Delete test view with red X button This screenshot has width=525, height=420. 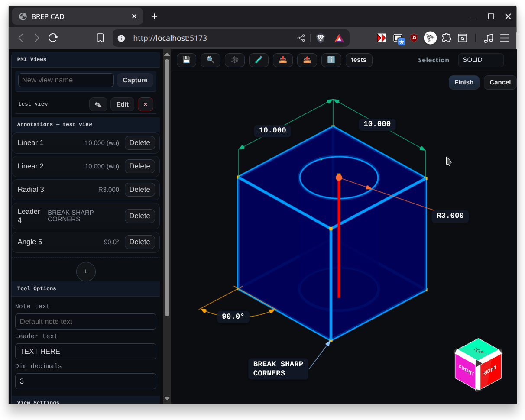point(145,104)
